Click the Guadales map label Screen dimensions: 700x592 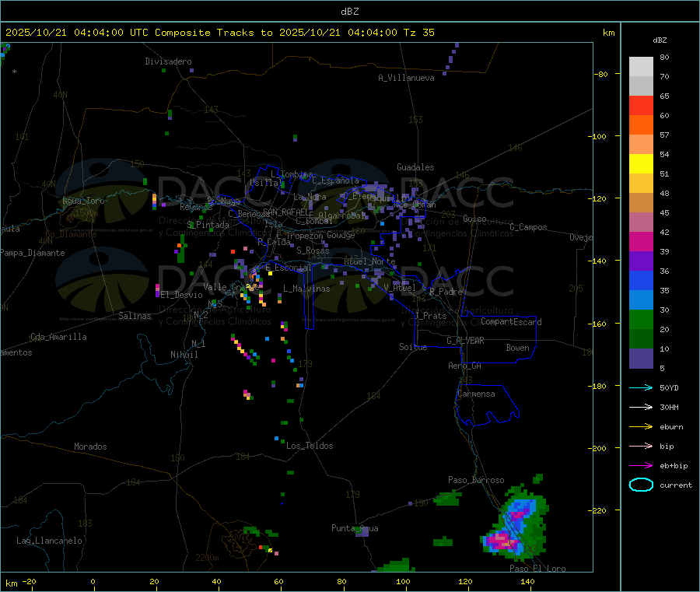415,167
